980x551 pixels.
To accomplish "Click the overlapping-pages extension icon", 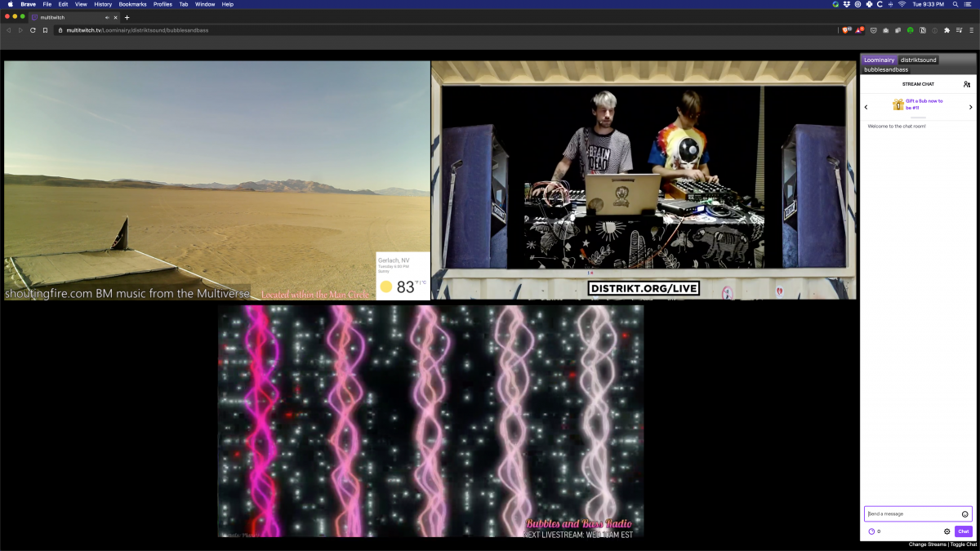I will [897, 30].
